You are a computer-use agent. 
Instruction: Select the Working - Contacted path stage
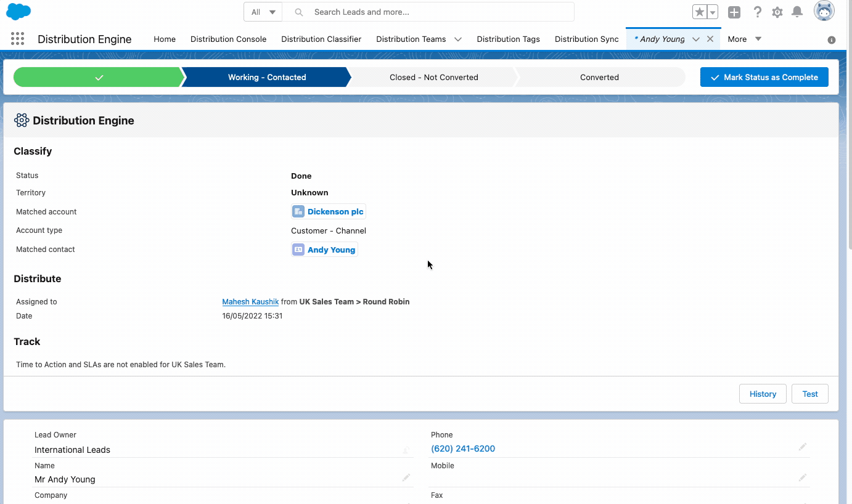267,77
